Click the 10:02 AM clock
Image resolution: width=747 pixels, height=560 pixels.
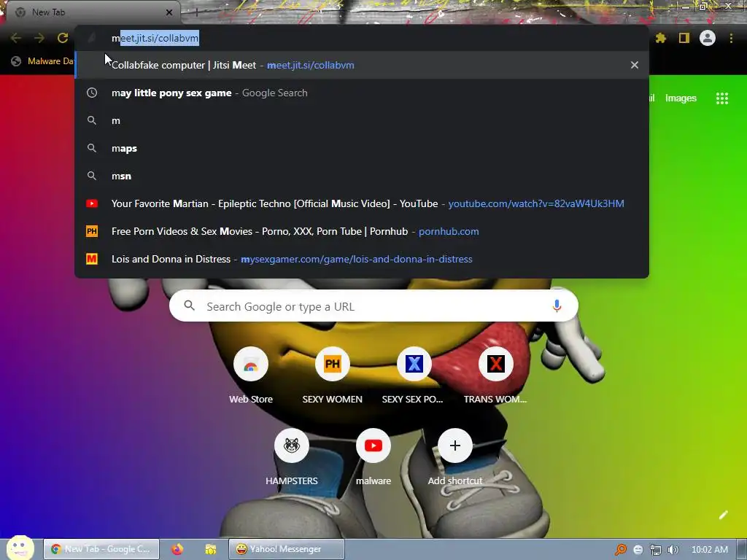(x=709, y=550)
